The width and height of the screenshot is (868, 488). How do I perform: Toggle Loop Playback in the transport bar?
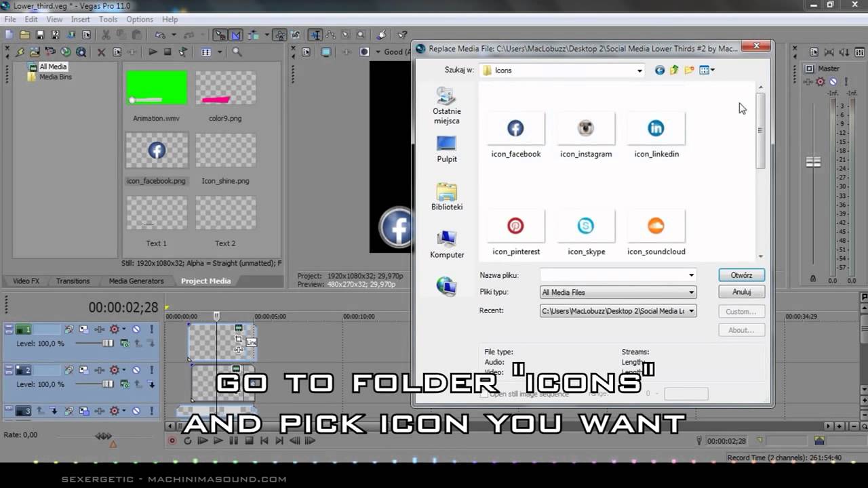187,441
